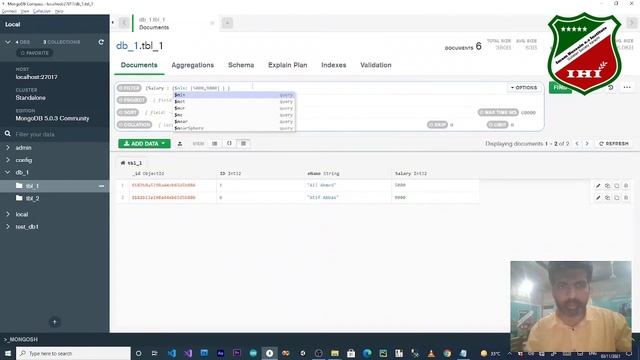Open the test_db1 database
The image size is (640, 360).
click(27, 227)
